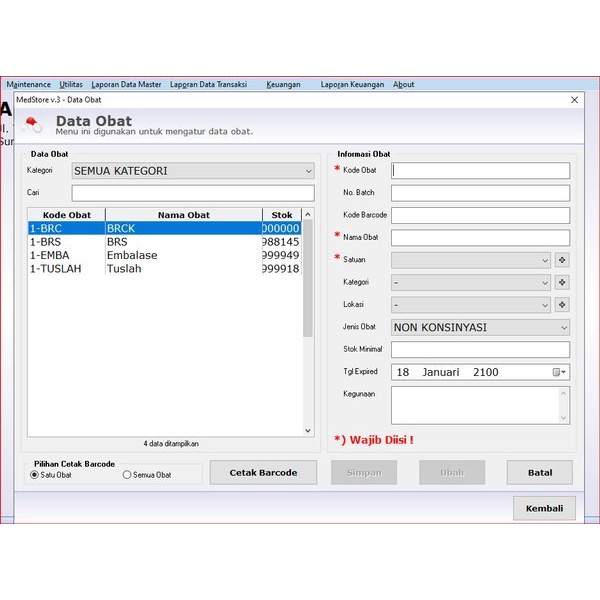
Task: Click the medicine list scrollbar thumb
Action: pos(308,278)
